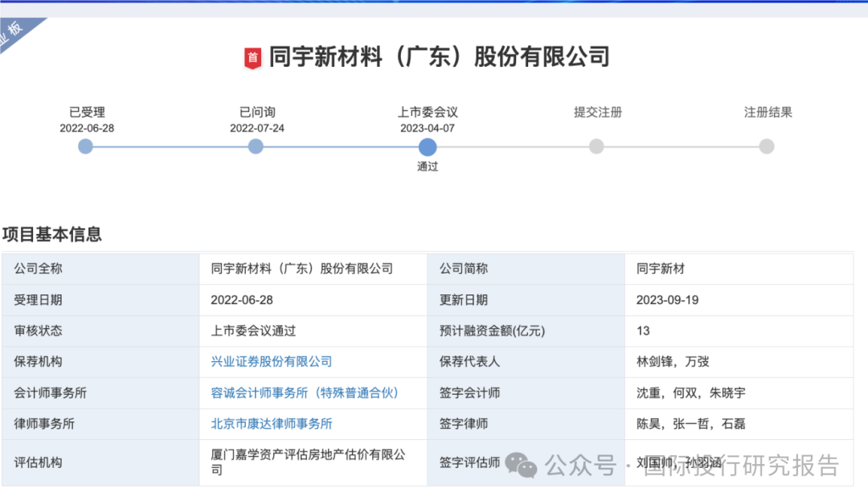Click the date 2022-07-24 under 已问询
Viewport: 868px width, 501px height.
tap(257, 129)
